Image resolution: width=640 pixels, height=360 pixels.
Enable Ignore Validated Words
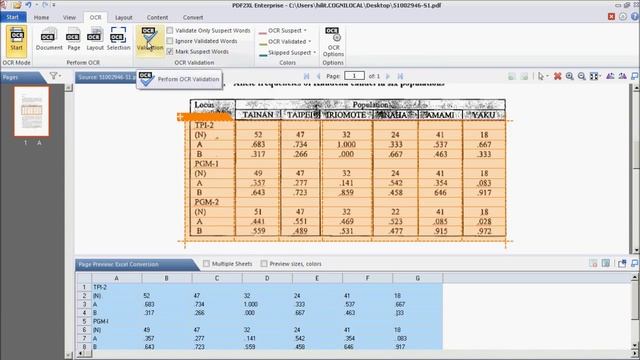tap(170, 41)
